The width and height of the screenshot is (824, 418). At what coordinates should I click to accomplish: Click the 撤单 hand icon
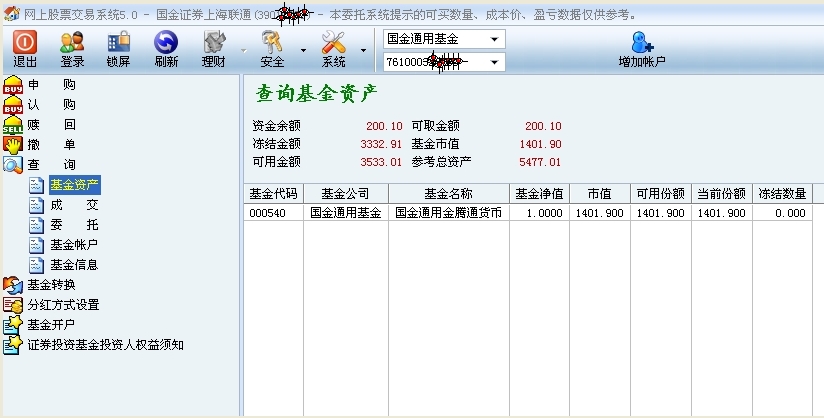[x=13, y=145]
